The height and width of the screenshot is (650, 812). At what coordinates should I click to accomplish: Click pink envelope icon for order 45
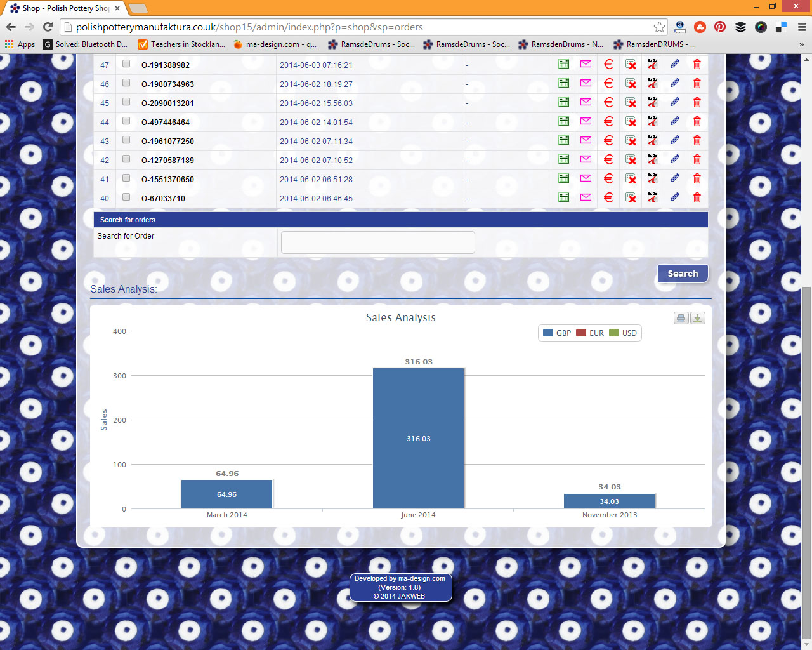586,102
